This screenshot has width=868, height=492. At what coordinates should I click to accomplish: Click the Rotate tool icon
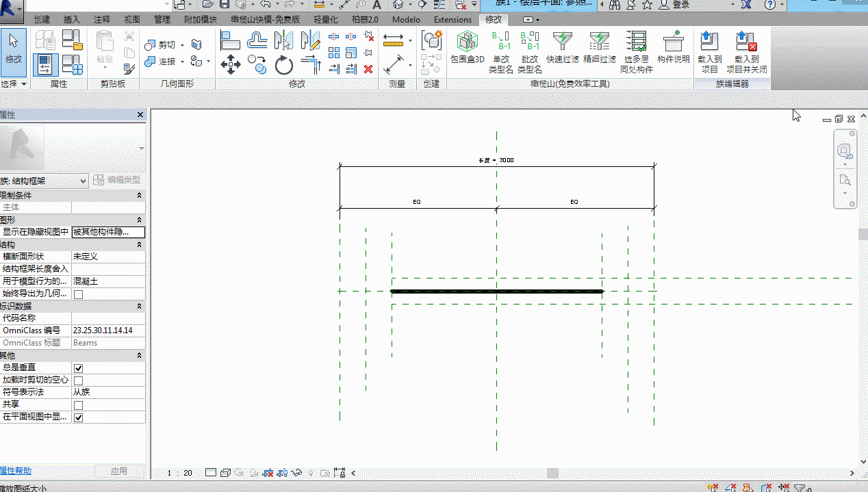(x=284, y=65)
